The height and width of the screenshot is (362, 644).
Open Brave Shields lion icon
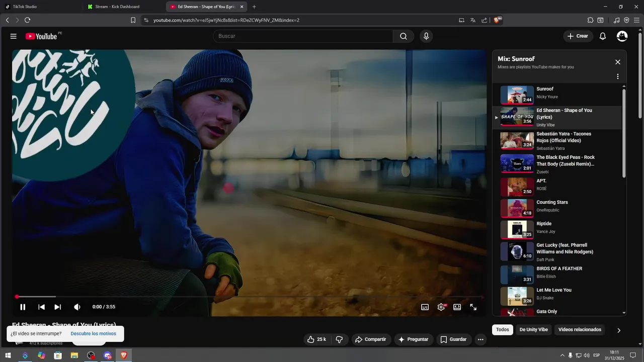click(x=497, y=20)
